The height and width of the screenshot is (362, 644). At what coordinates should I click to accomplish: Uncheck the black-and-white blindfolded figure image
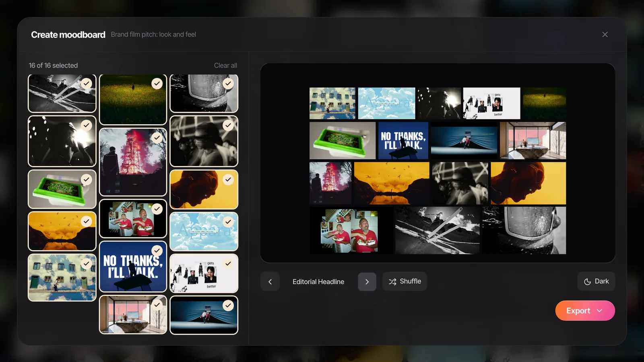click(228, 125)
